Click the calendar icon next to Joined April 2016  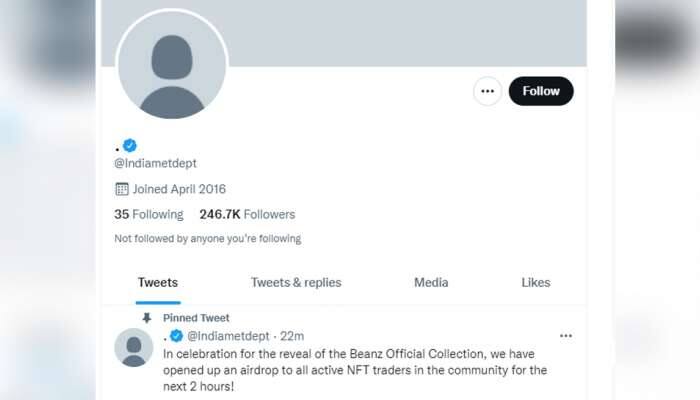pos(122,189)
